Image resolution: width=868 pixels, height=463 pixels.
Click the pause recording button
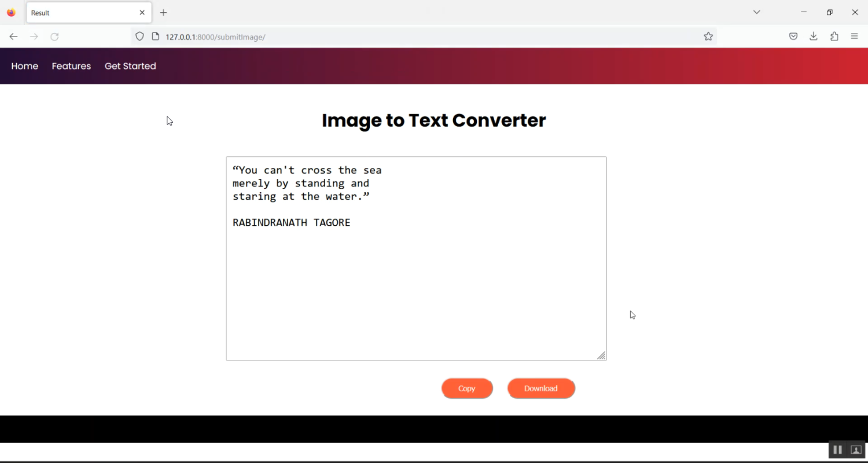point(837,450)
